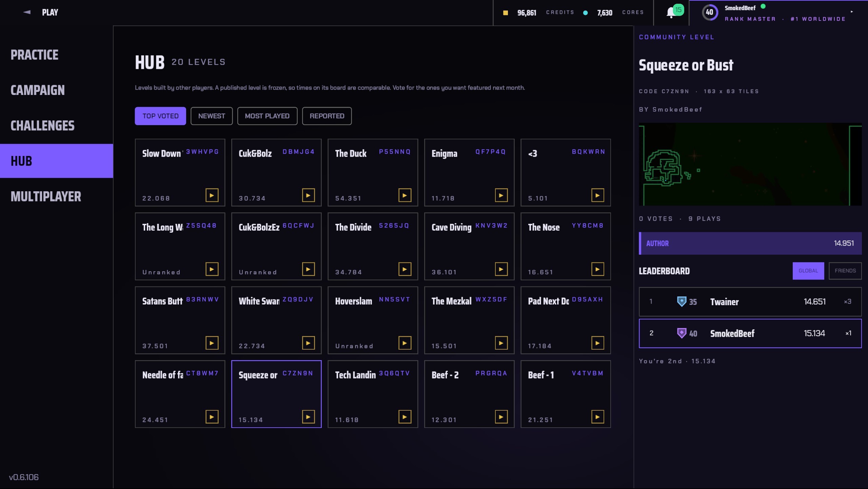The width and height of the screenshot is (868, 489).
Task: Select the Top Voted filter
Action: point(160,116)
